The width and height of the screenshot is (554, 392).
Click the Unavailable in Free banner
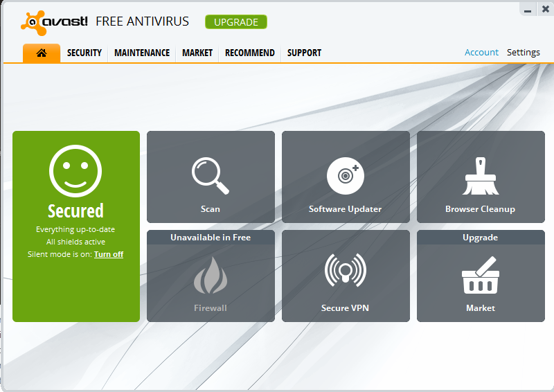click(211, 237)
